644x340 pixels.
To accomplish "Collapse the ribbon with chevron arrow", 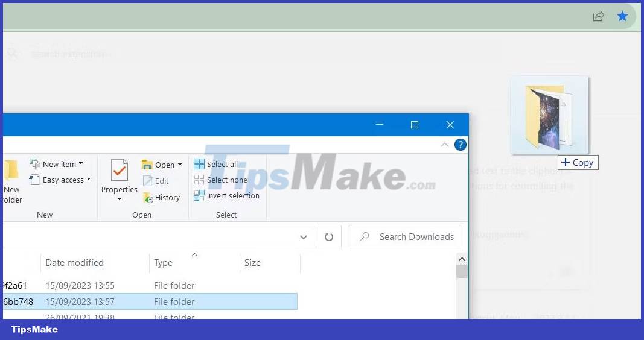I will click(444, 145).
